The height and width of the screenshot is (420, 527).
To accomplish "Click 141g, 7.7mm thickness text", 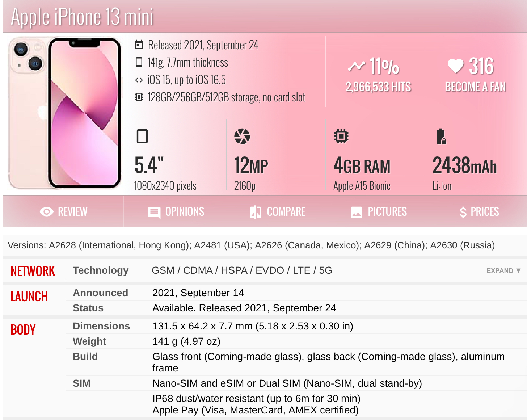I will coord(188,62).
